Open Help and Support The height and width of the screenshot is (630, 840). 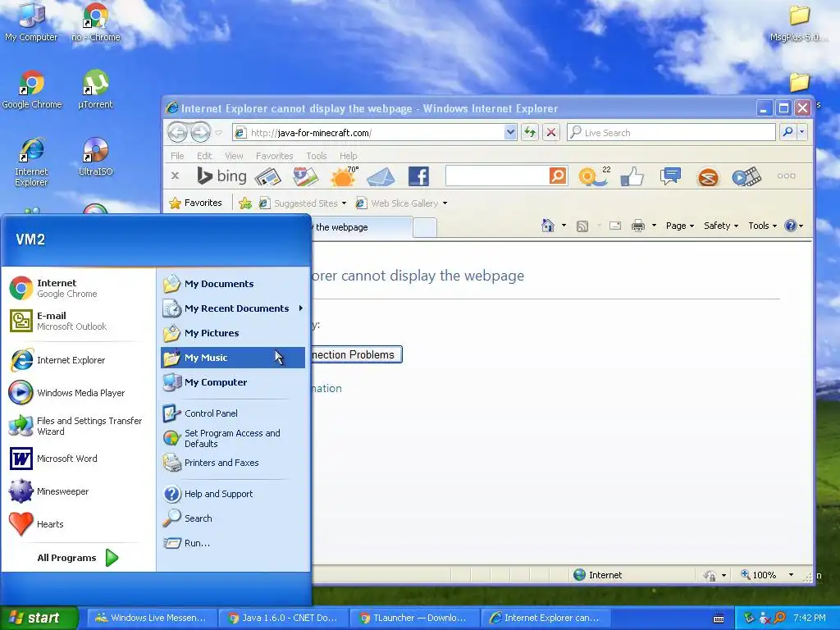tap(232, 494)
